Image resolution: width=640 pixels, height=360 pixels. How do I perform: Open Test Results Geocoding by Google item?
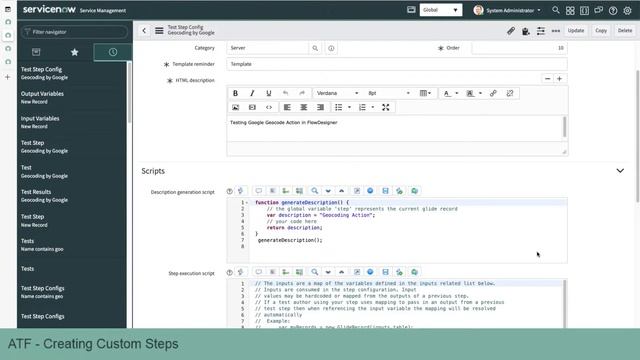[x=44, y=196]
